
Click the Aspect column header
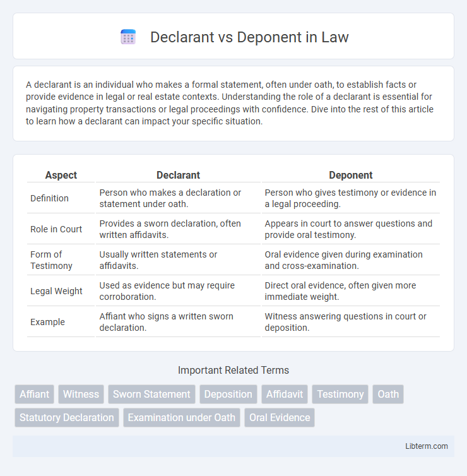coord(61,175)
